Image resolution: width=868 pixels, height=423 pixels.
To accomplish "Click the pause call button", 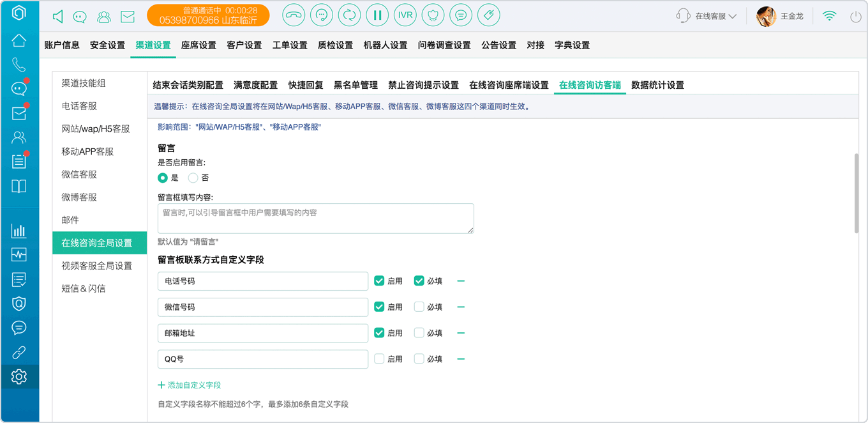I will (377, 15).
